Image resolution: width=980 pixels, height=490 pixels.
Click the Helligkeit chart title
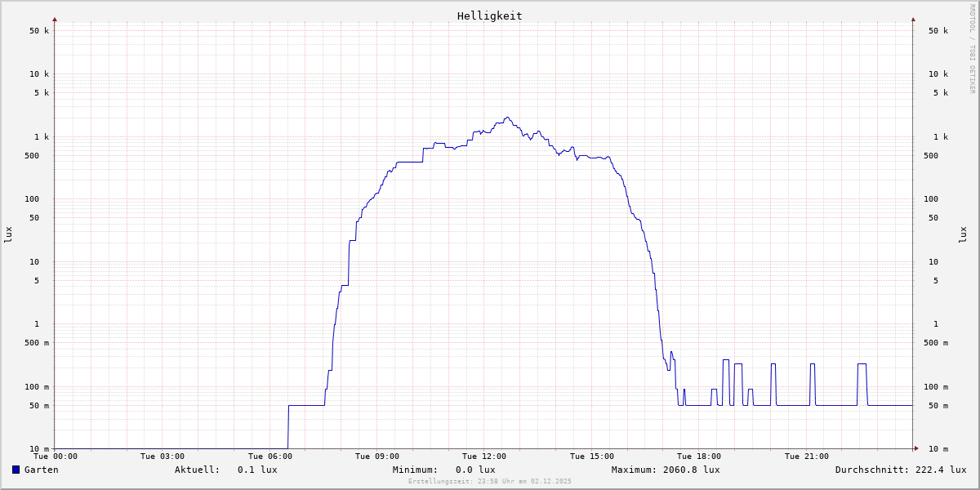click(x=489, y=16)
